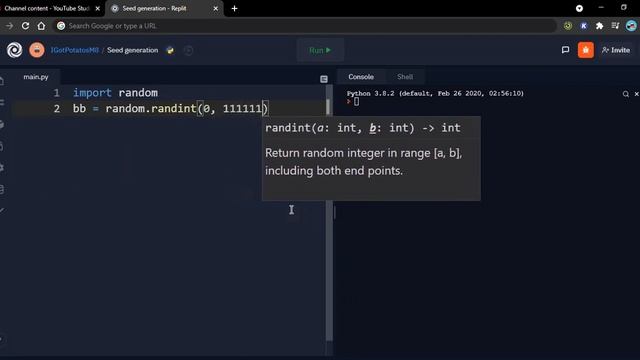Search the console with magnifier icon
This screenshot has width=640, height=360.
tap(626, 94)
